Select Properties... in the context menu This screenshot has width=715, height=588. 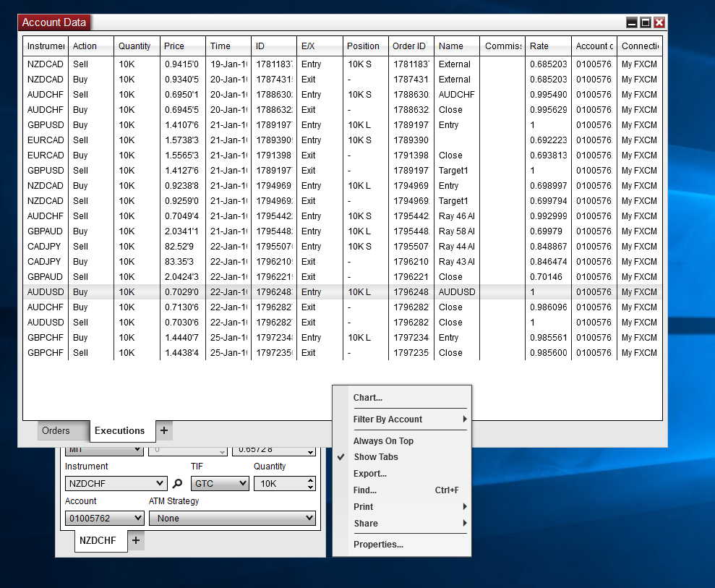[378, 545]
